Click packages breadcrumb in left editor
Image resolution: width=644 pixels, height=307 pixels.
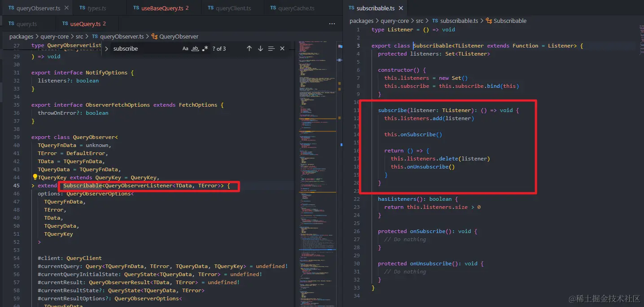pyautogui.click(x=22, y=37)
